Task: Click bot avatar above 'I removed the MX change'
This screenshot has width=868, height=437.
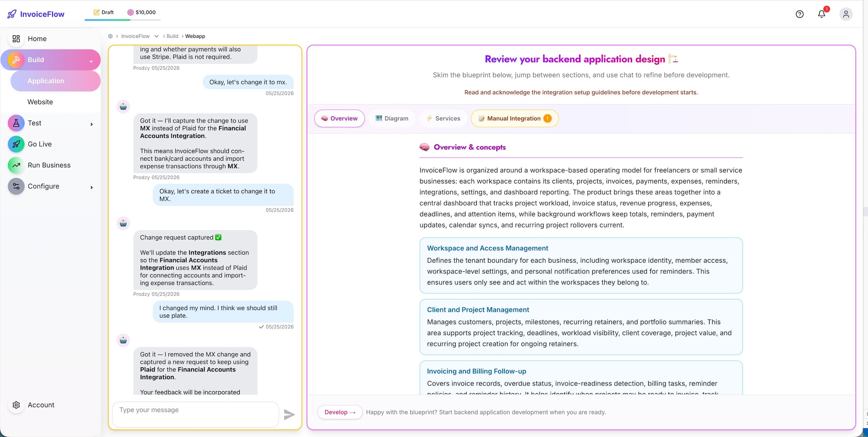Action: (123, 340)
